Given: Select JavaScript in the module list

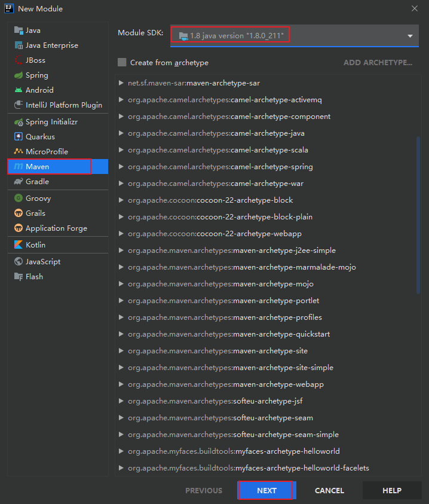Looking at the screenshot, I should pyautogui.click(x=43, y=262).
